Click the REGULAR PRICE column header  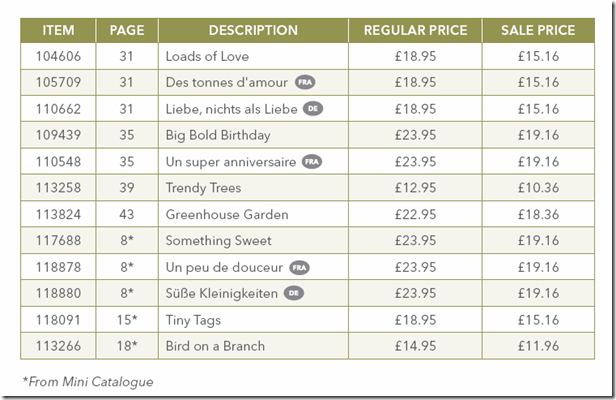[x=414, y=30]
